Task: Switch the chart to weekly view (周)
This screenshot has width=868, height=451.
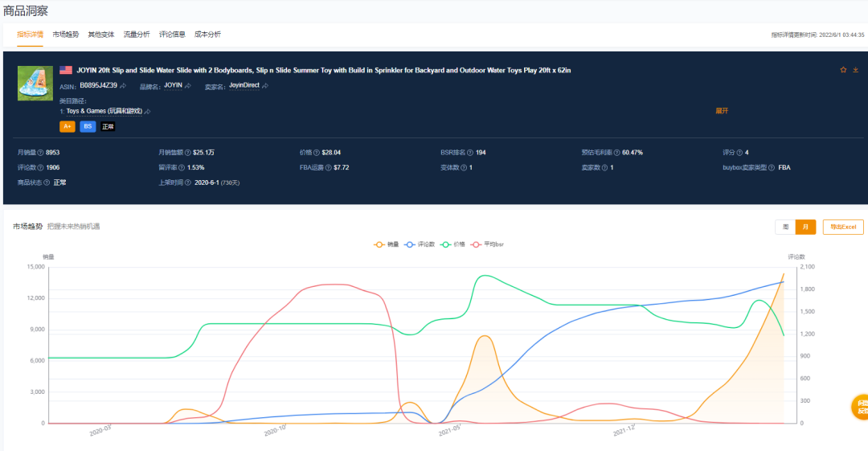Action: pyautogui.click(x=785, y=228)
